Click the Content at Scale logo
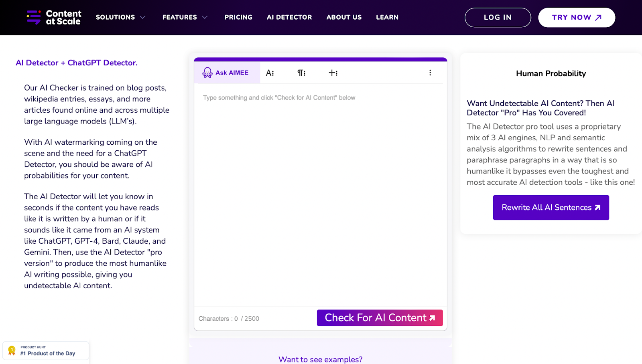The width and height of the screenshot is (642, 364). tap(54, 17)
